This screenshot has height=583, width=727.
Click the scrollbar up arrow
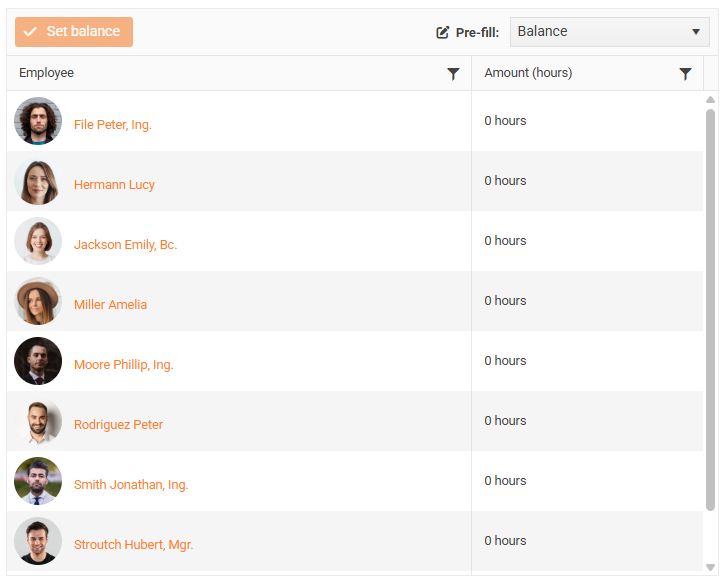click(711, 100)
